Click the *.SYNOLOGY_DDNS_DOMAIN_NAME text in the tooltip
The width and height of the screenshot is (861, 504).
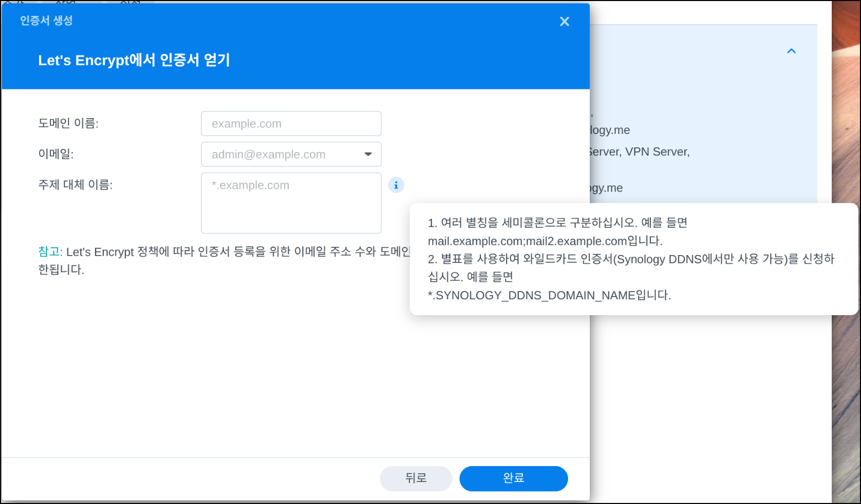point(531,296)
